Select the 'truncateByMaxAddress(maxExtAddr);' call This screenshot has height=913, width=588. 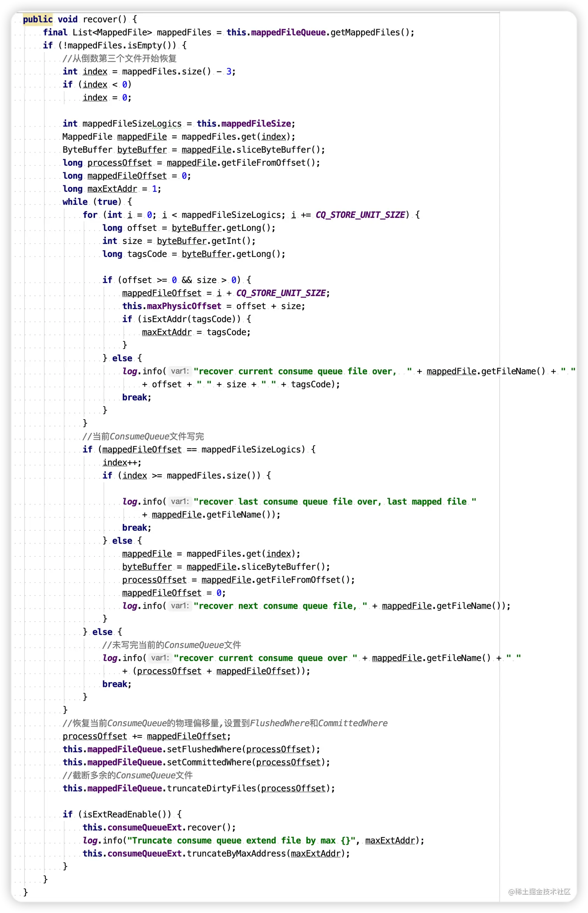tap(268, 853)
